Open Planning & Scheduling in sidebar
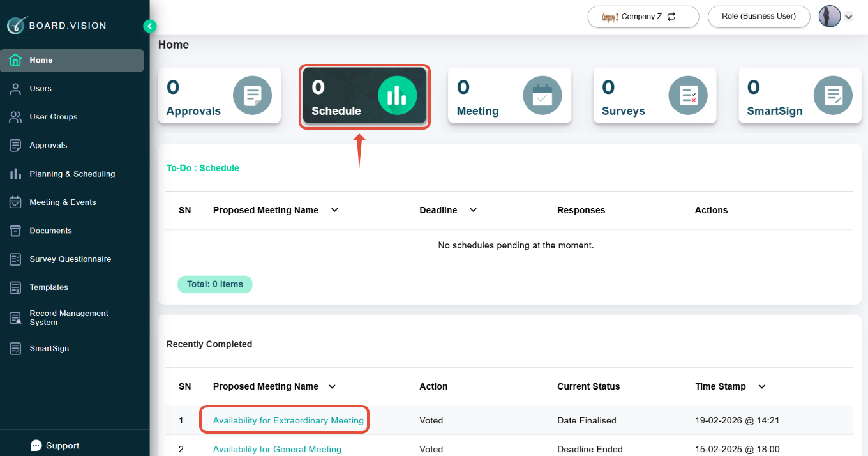 point(72,174)
